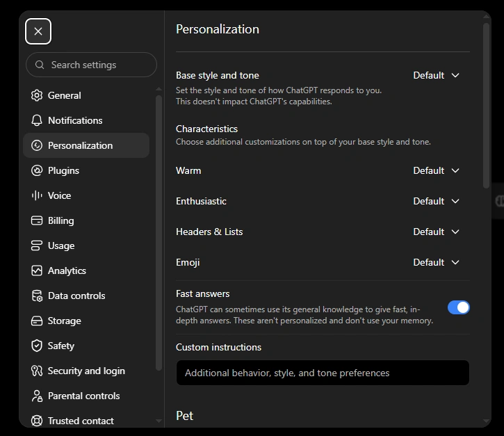This screenshot has height=436, width=504.
Task: Click the Notifications bell icon
Action: tap(37, 120)
